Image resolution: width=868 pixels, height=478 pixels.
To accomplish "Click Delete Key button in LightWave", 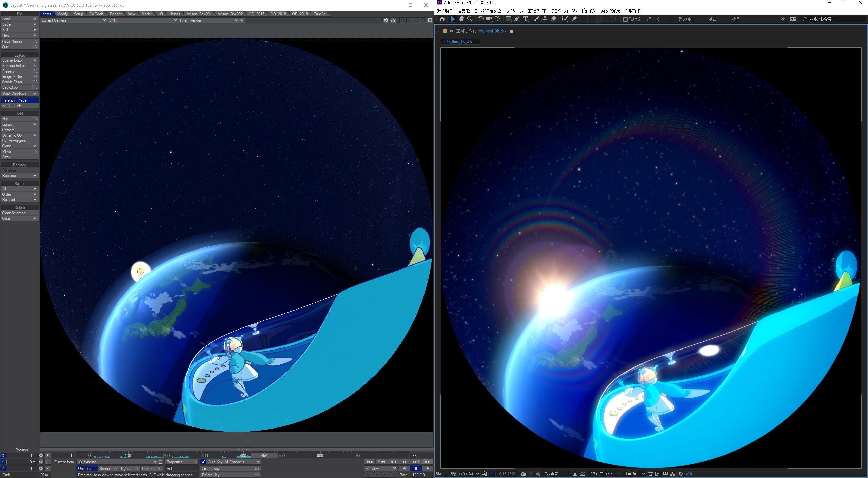I will coord(230,475).
